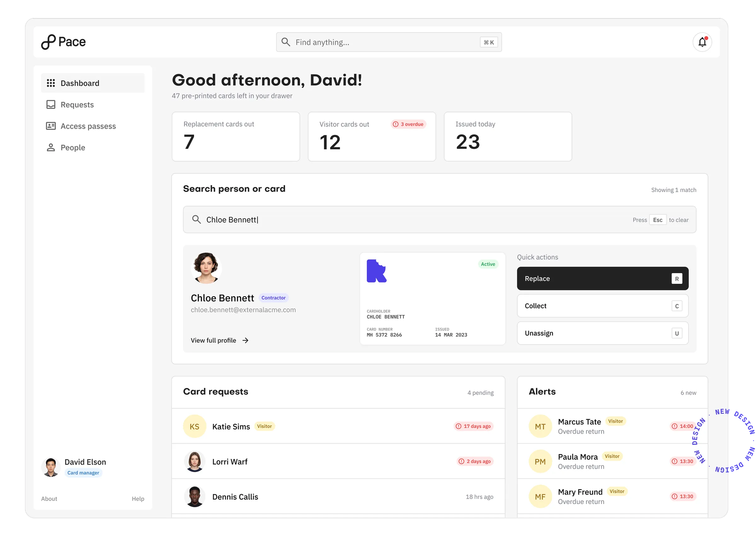Open the Visitor cards out card

pyautogui.click(x=372, y=137)
